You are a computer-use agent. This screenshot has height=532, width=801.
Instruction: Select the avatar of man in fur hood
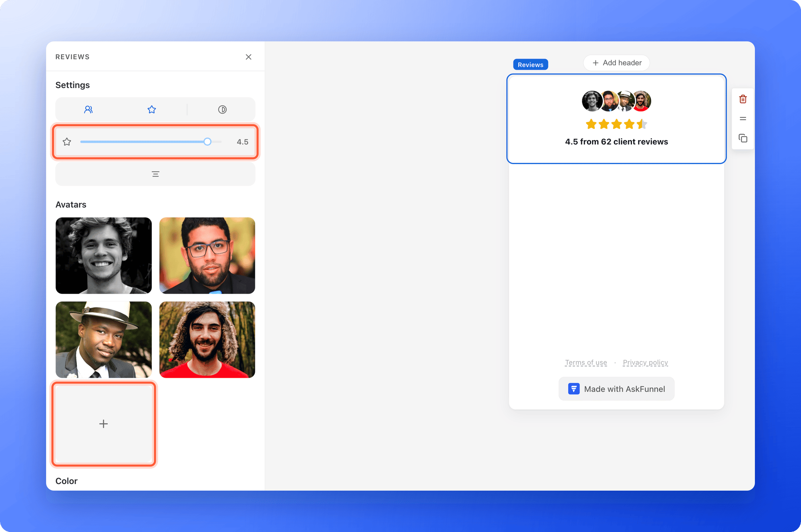click(207, 339)
